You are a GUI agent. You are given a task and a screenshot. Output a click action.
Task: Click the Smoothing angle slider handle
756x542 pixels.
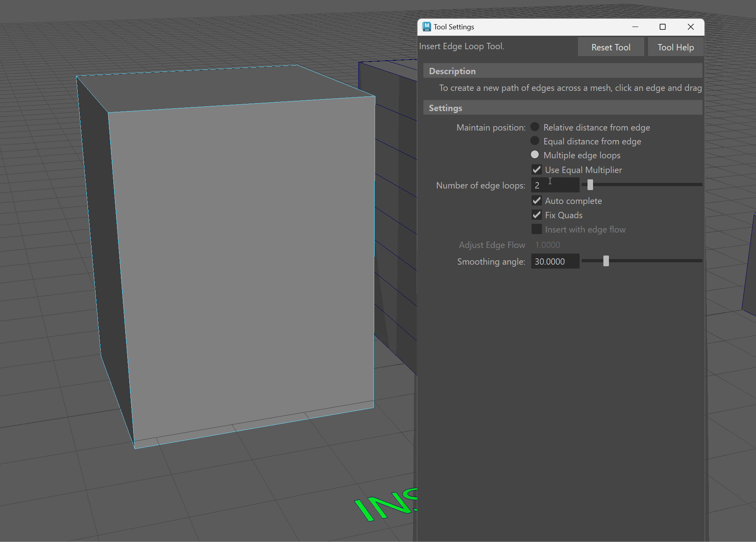pos(606,261)
